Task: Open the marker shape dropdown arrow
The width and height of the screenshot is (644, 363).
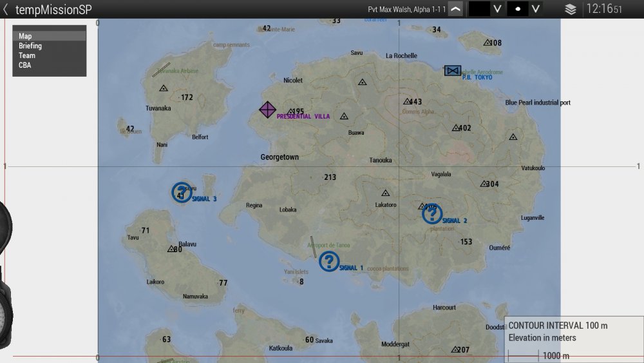Action: [535, 9]
